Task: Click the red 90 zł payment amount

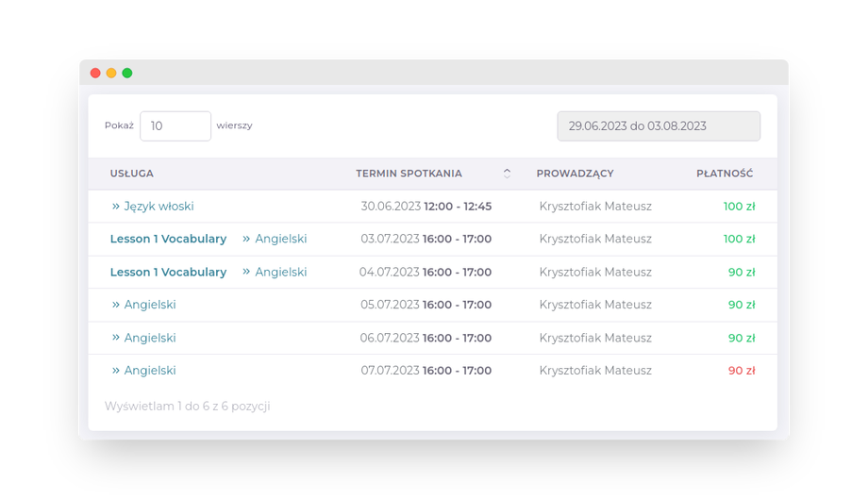Action: (x=742, y=371)
